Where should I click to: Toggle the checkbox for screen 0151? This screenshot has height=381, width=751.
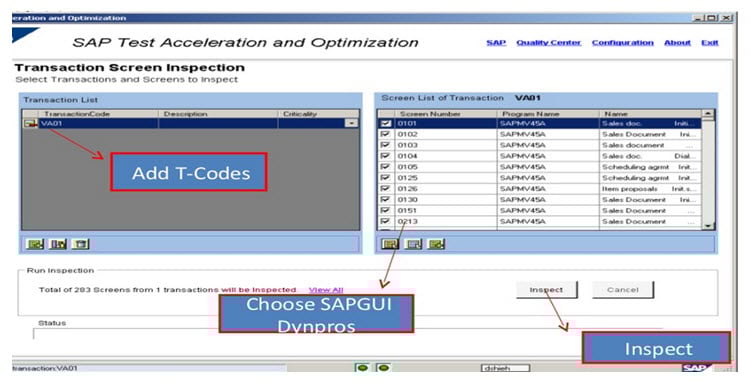[x=385, y=210]
